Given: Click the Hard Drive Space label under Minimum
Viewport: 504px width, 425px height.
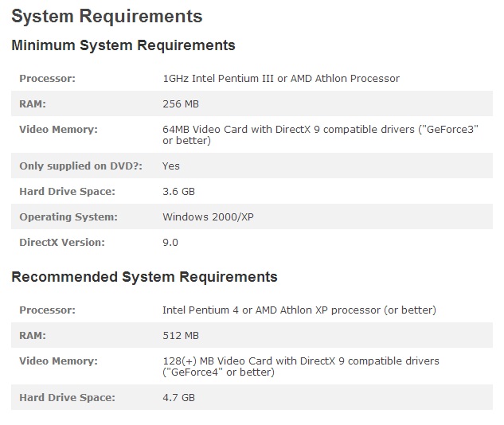Looking at the screenshot, I should (67, 192).
